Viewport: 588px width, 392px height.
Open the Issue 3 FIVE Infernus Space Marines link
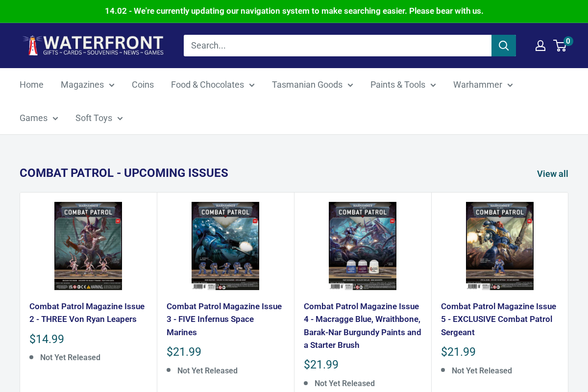coord(224,319)
